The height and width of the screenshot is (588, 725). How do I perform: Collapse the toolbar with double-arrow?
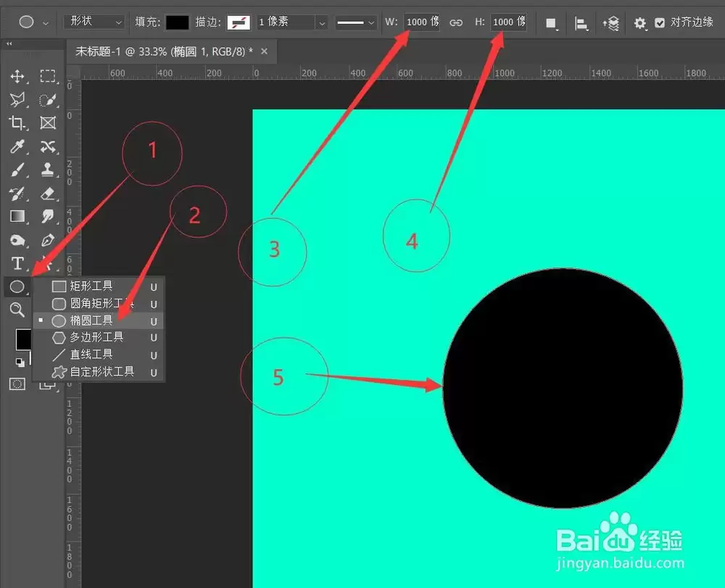click(9, 44)
